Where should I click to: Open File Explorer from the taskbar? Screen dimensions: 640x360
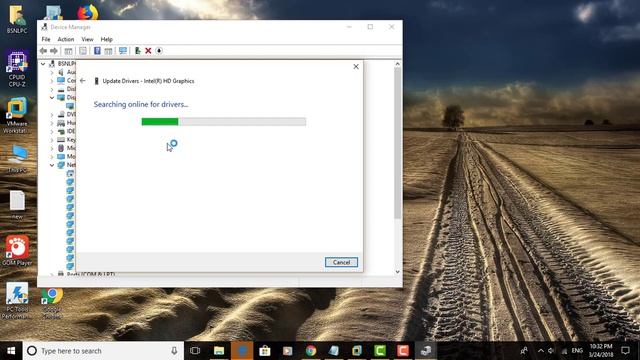pos(219,351)
